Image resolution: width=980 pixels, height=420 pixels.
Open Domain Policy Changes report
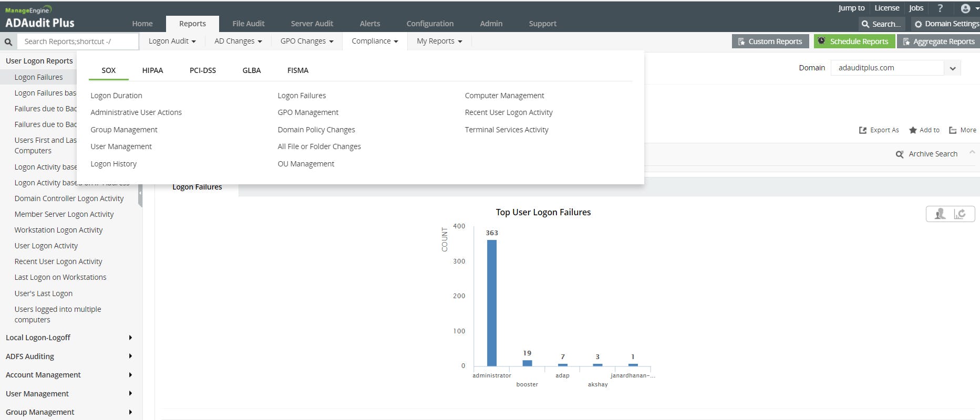316,130
